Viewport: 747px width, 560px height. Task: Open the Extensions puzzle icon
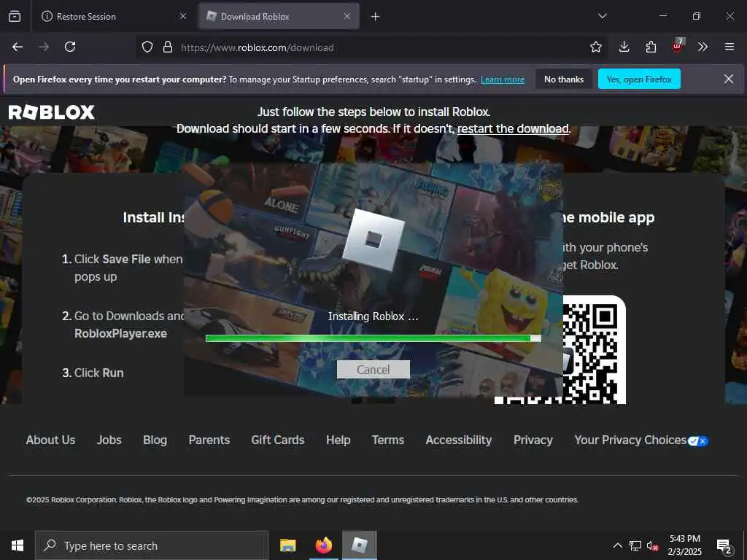click(x=651, y=47)
